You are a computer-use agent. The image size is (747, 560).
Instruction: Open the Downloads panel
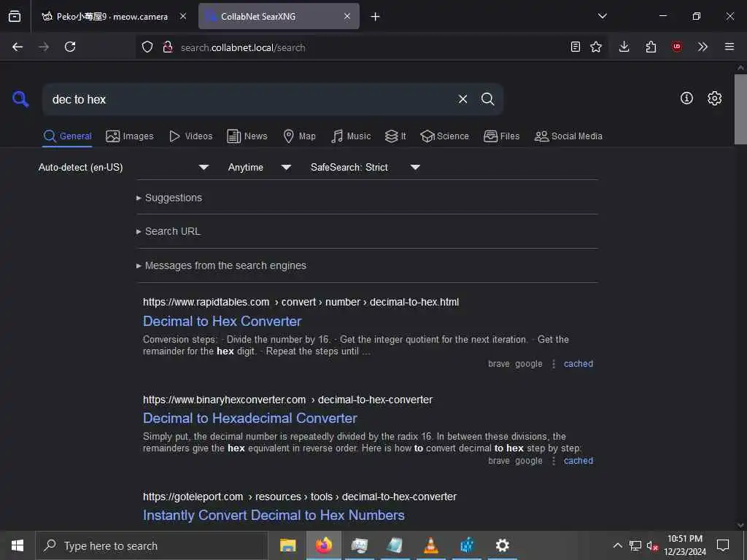tap(624, 47)
